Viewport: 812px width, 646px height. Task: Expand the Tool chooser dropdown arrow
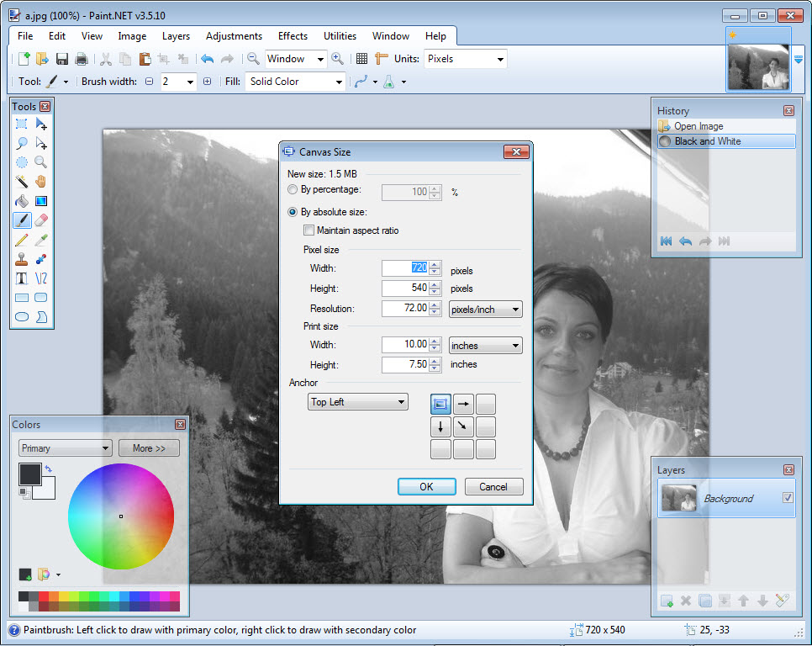66,82
